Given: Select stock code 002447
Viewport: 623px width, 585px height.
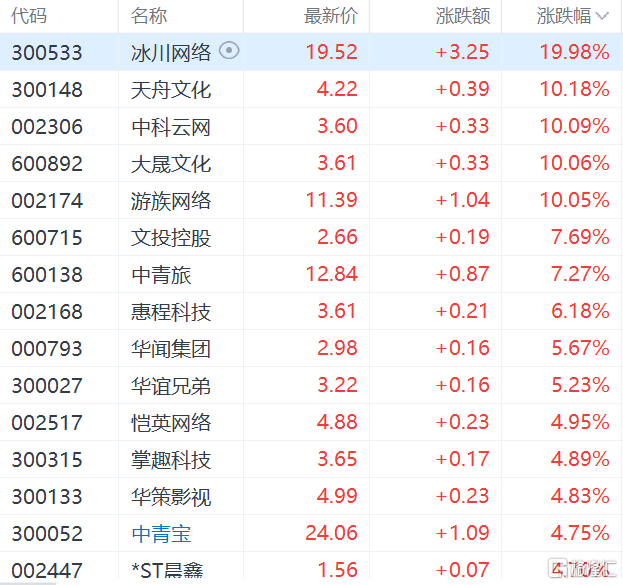Looking at the screenshot, I should pyautogui.click(x=47, y=570).
